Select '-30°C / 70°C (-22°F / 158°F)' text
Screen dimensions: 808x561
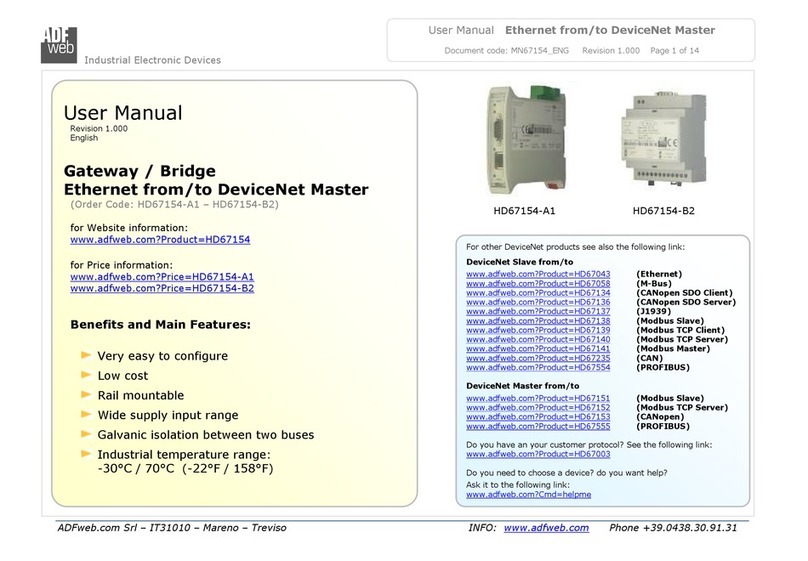point(186,469)
